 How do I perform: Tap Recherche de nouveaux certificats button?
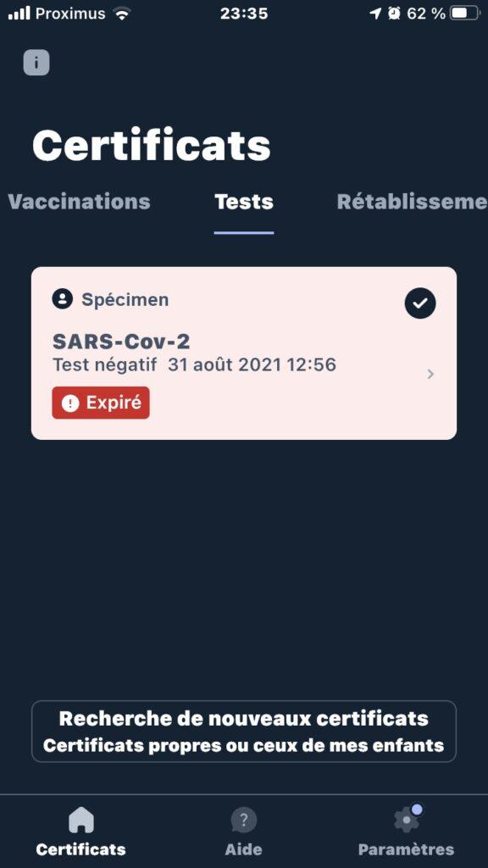click(x=244, y=732)
